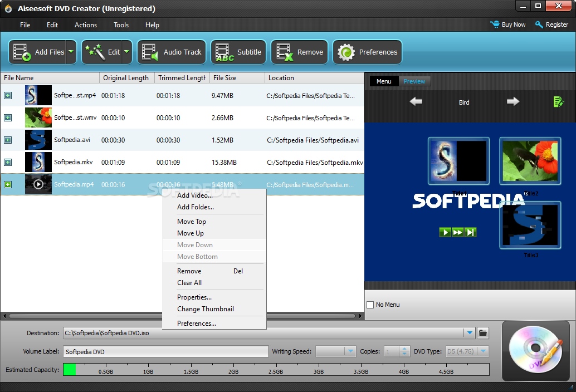This screenshot has width=576, height=392.
Task: Open Preferences... from context menu
Action: 214,324
